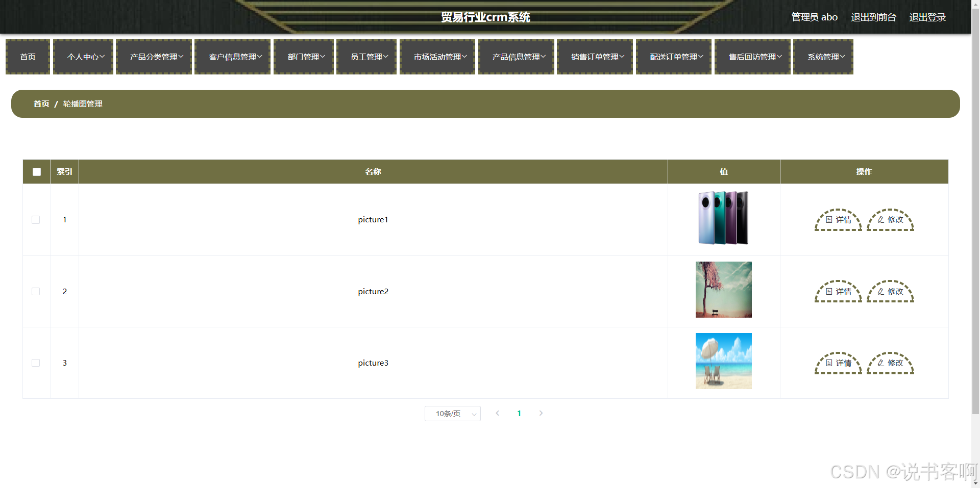
Task: Click 退出到前台 link in header
Action: point(873,17)
